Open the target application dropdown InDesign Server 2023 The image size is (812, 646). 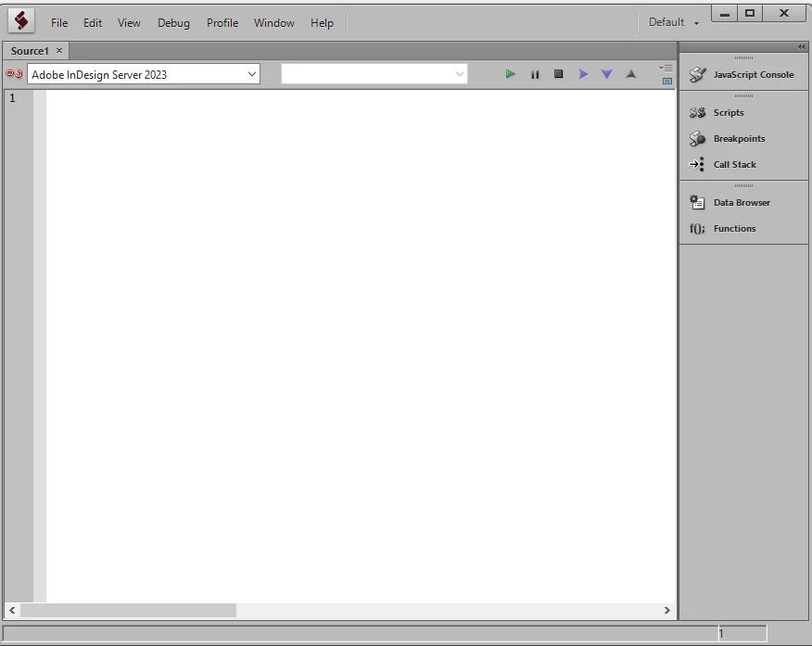[144, 74]
